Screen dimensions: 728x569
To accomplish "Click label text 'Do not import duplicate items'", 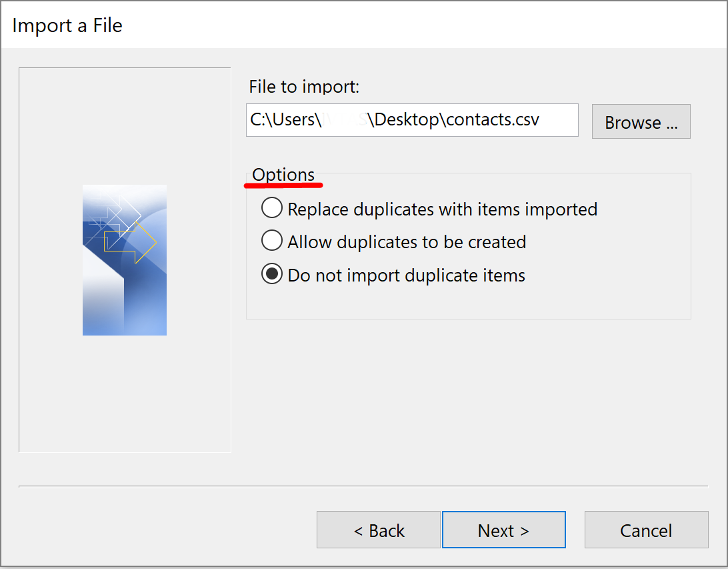I will point(406,275).
